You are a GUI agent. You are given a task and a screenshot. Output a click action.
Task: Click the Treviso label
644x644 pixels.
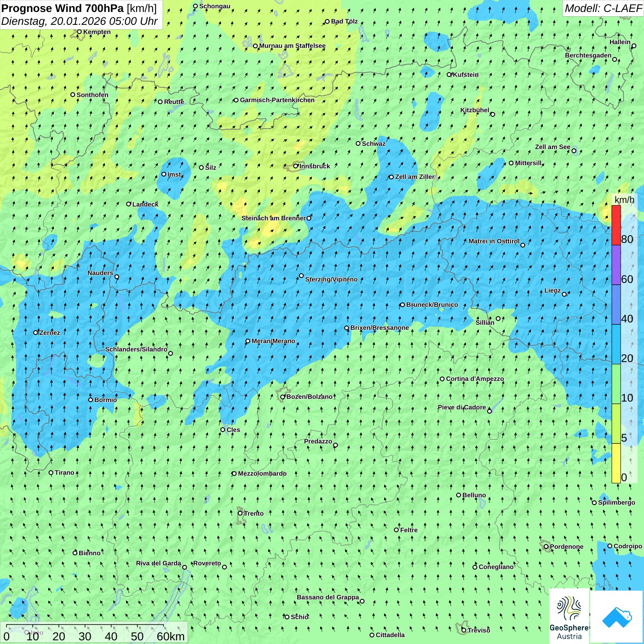pyautogui.click(x=479, y=630)
